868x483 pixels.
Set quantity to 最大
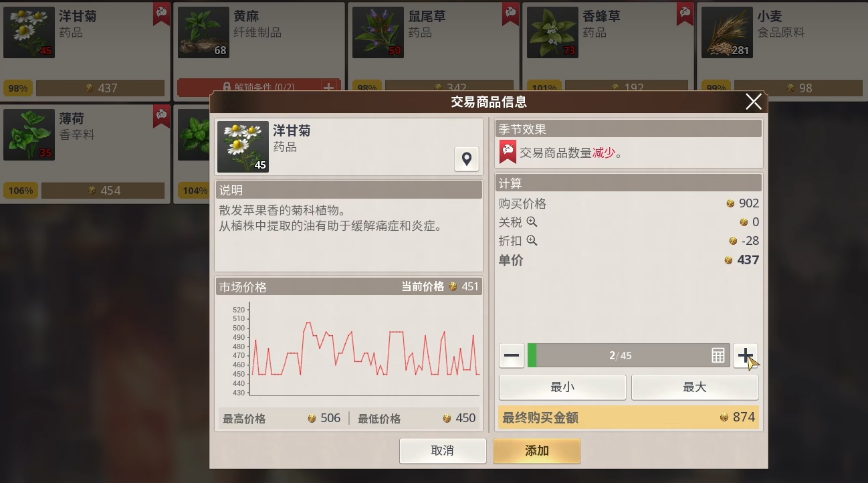[x=695, y=387]
